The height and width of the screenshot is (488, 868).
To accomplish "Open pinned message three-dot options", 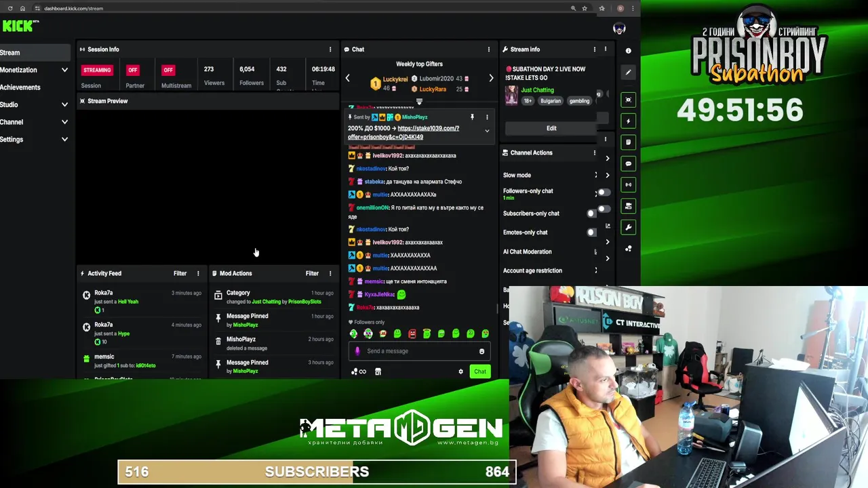I will (486, 117).
